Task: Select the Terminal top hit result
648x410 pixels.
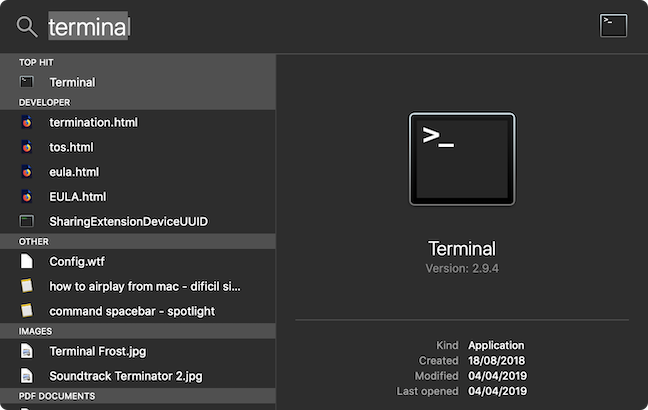Action: tap(138, 82)
